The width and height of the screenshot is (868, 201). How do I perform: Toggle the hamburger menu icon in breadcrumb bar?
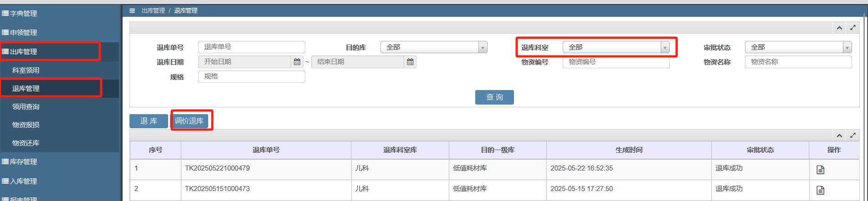[x=132, y=10]
